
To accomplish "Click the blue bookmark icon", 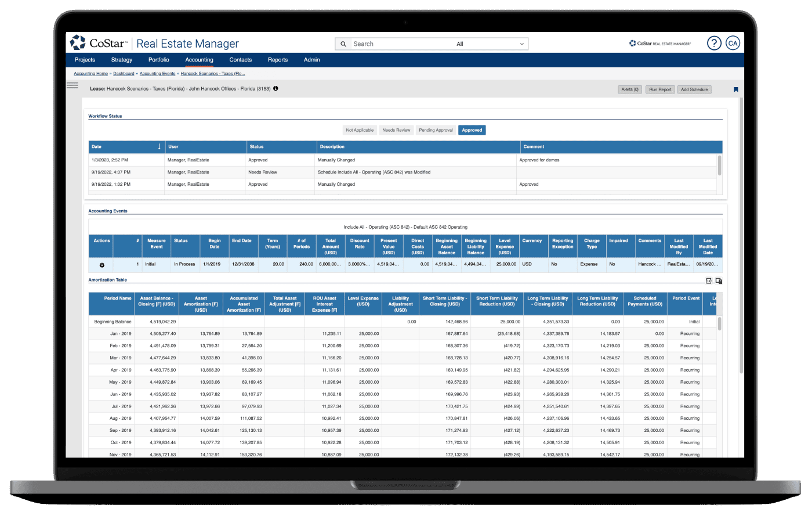I will click(735, 89).
